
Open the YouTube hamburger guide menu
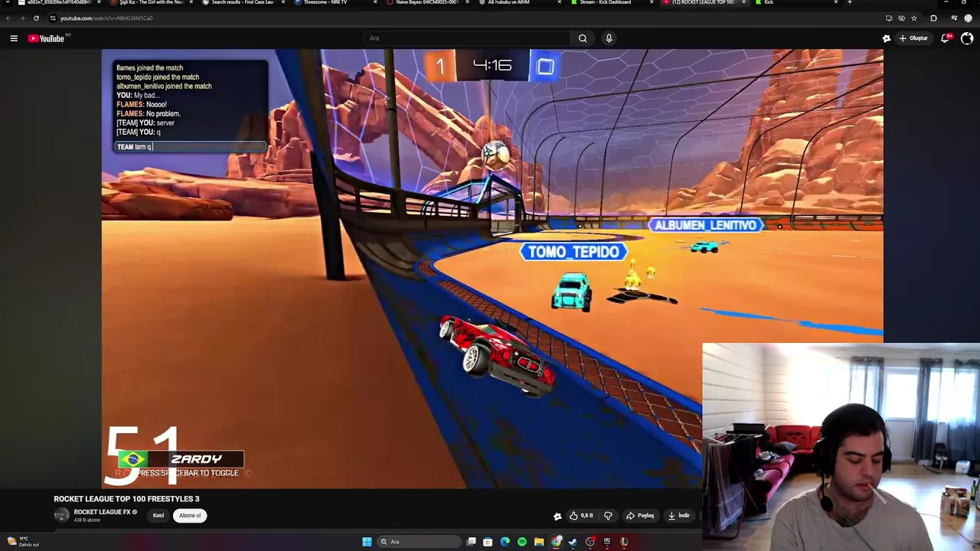point(14,38)
